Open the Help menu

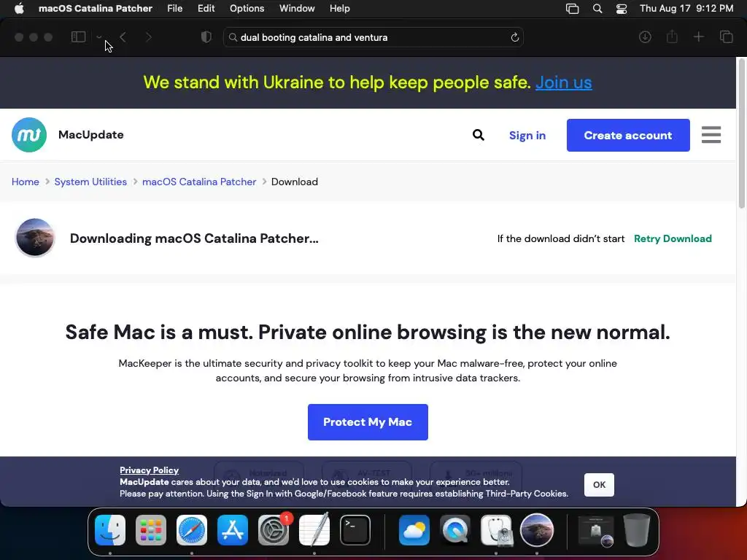click(340, 9)
